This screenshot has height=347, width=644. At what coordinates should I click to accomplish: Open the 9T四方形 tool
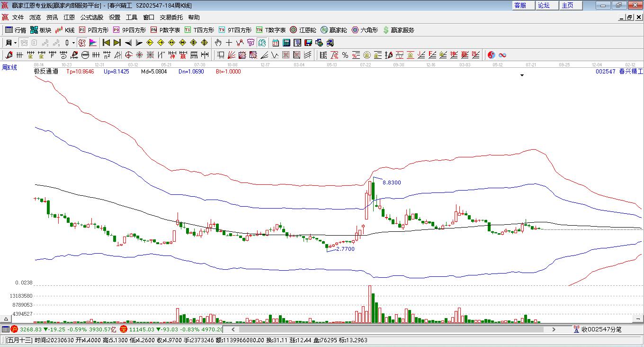pos(235,30)
